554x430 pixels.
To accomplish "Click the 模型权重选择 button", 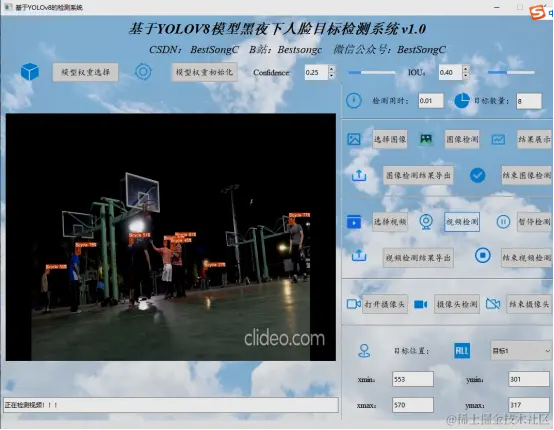I will [x=86, y=72].
